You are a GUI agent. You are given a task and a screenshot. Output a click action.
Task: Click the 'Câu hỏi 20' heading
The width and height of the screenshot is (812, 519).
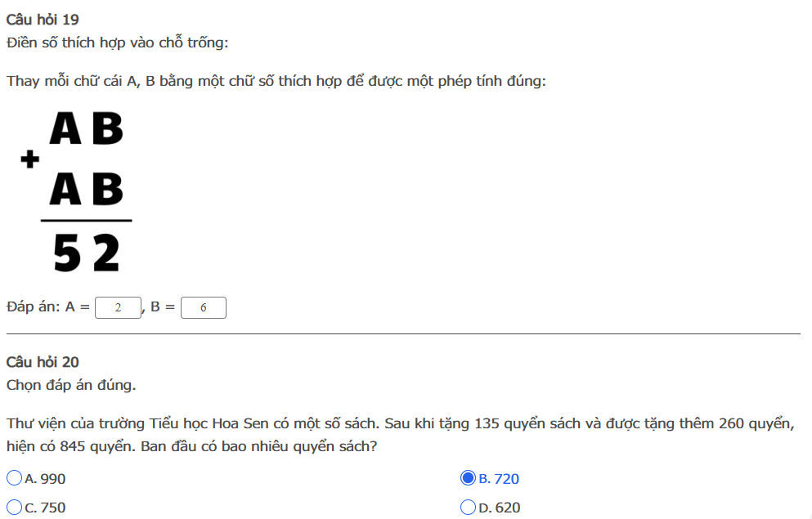point(43,362)
